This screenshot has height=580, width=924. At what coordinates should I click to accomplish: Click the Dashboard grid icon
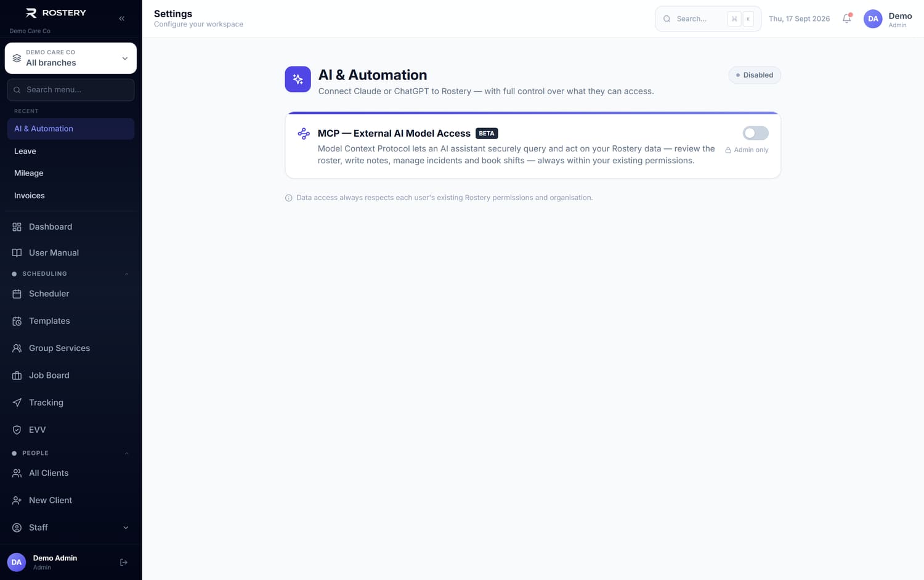pos(17,227)
